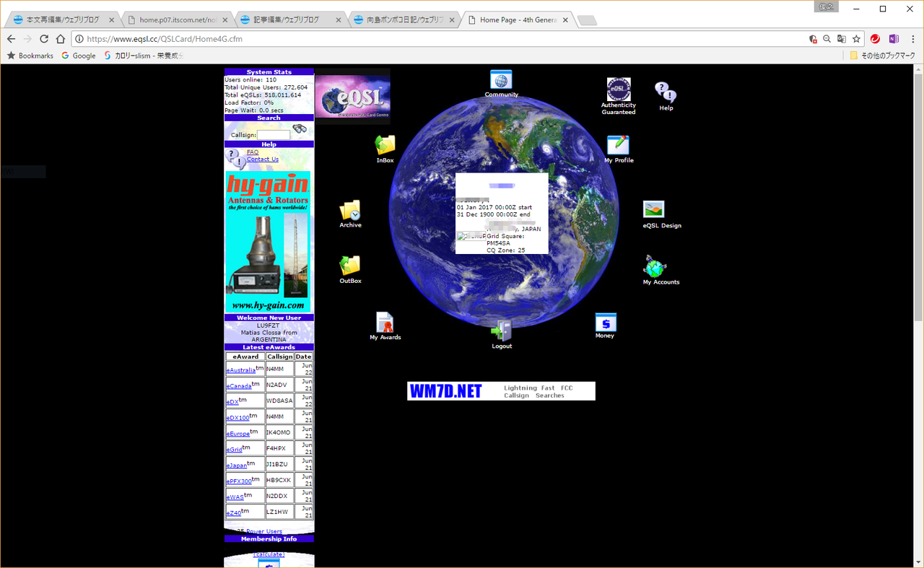Open the OutBox folder icon

point(350,266)
